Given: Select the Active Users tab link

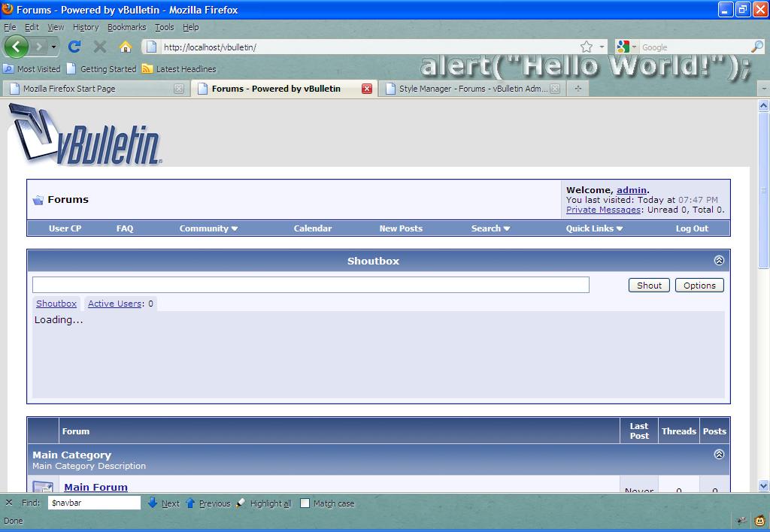Looking at the screenshot, I should coord(115,304).
